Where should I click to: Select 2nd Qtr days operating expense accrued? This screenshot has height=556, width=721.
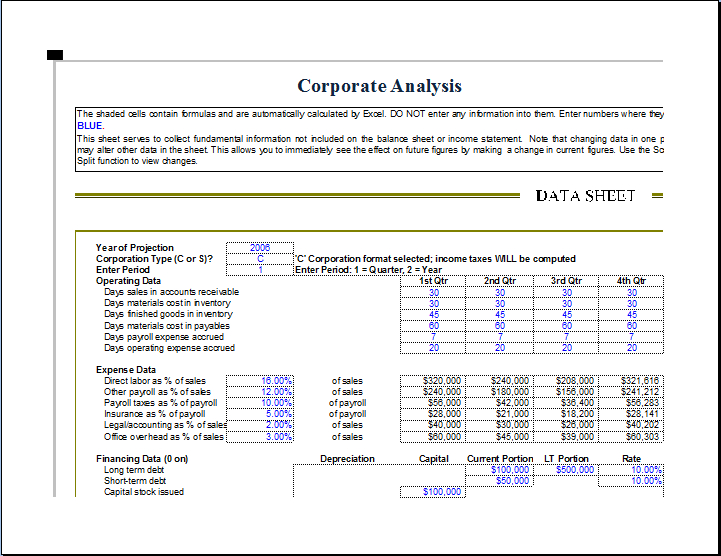click(x=499, y=348)
